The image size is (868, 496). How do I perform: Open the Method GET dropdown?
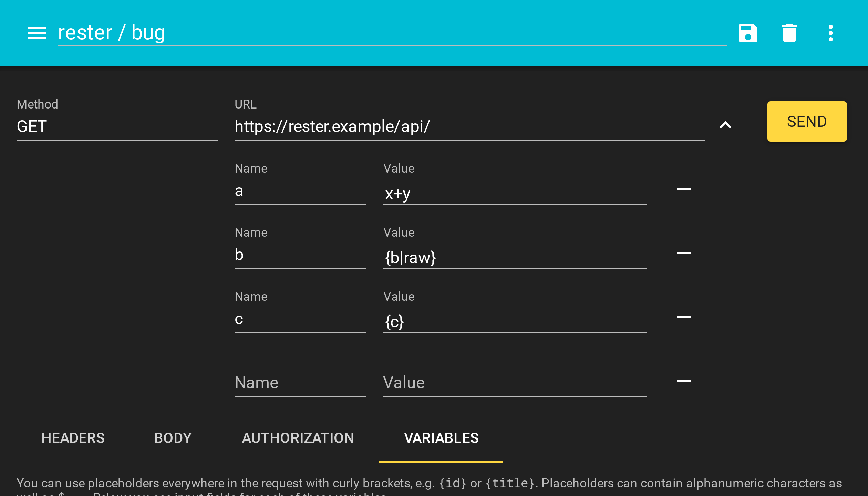pos(117,126)
